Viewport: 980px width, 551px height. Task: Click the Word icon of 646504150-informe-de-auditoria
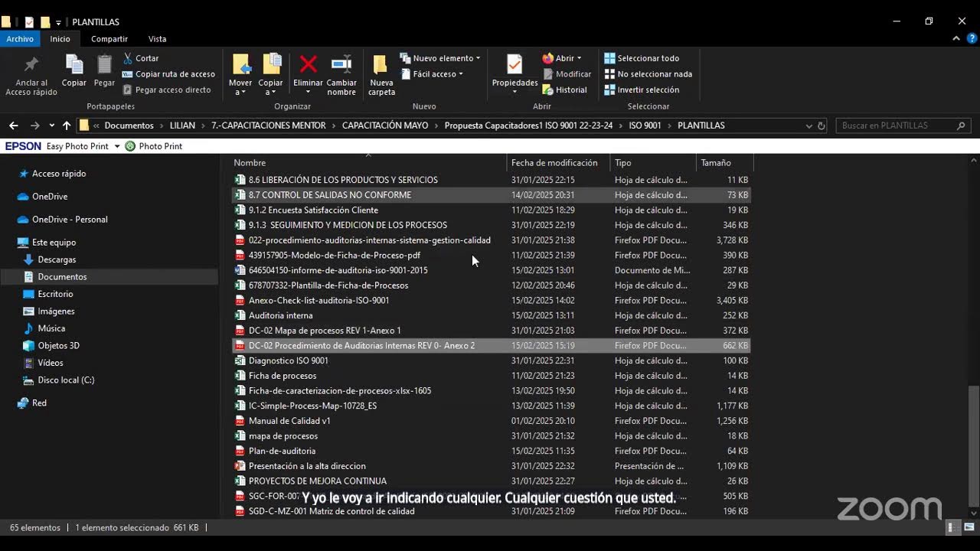(x=240, y=270)
